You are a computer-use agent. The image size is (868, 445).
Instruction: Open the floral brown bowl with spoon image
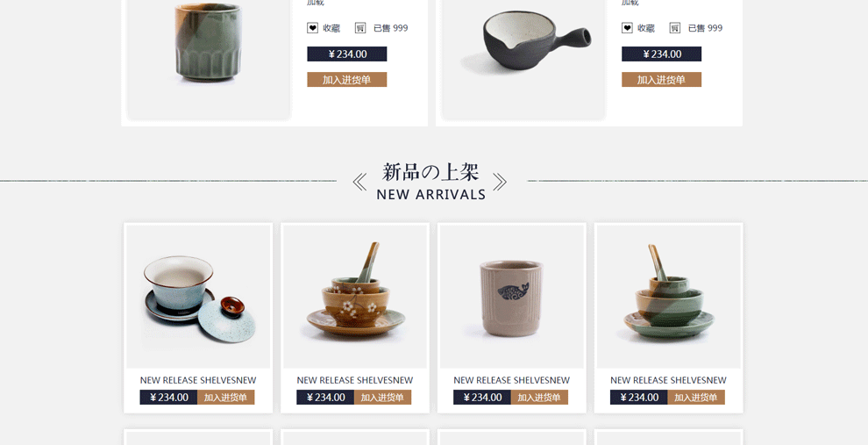point(355,297)
